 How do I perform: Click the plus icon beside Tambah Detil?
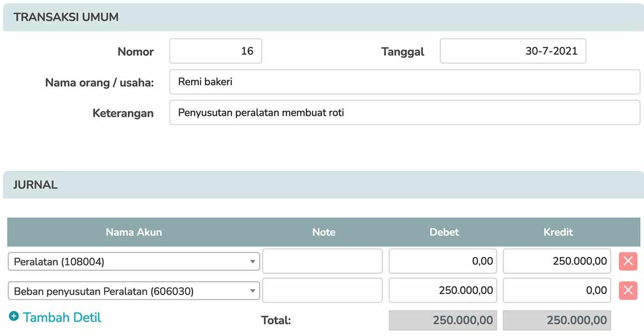(x=14, y=317)
